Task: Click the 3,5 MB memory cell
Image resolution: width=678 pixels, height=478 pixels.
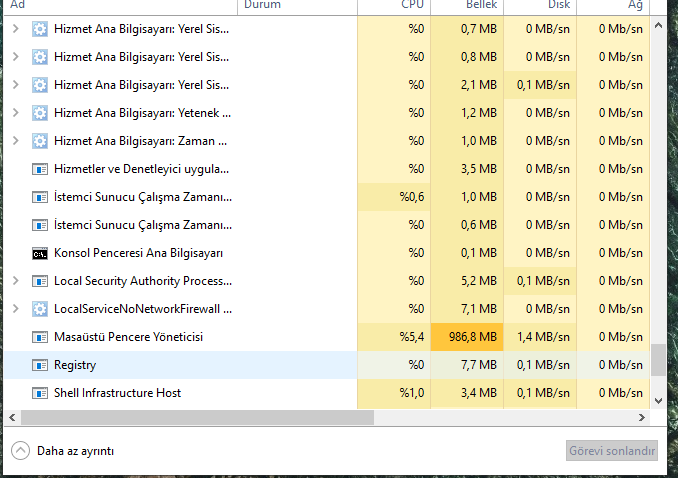Action: tap(467, 169)
